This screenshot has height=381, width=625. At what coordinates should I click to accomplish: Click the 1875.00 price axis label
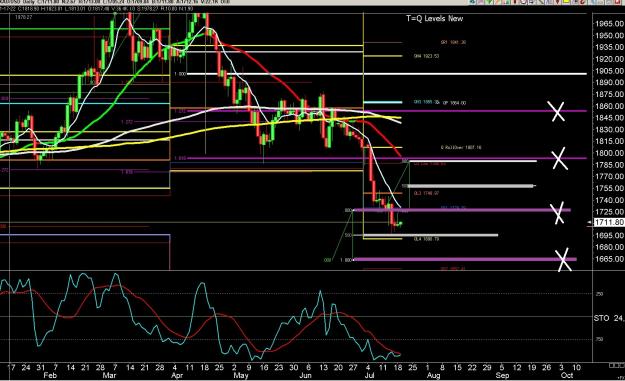coord(608,94)
